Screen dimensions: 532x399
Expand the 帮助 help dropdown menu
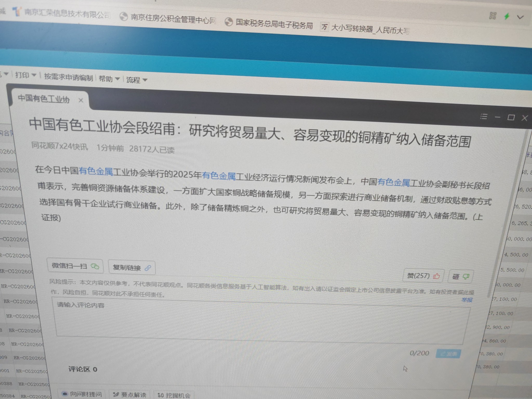(x=109, y=79)
